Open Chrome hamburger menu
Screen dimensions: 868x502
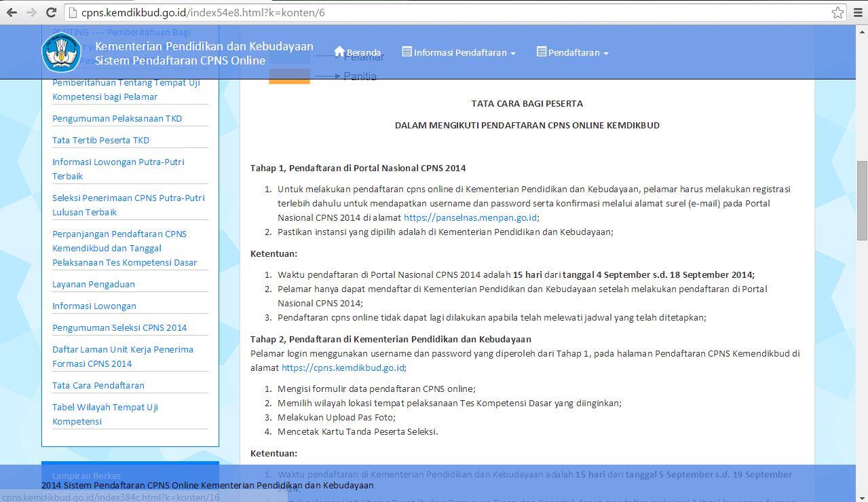click(x=858, y=12)
